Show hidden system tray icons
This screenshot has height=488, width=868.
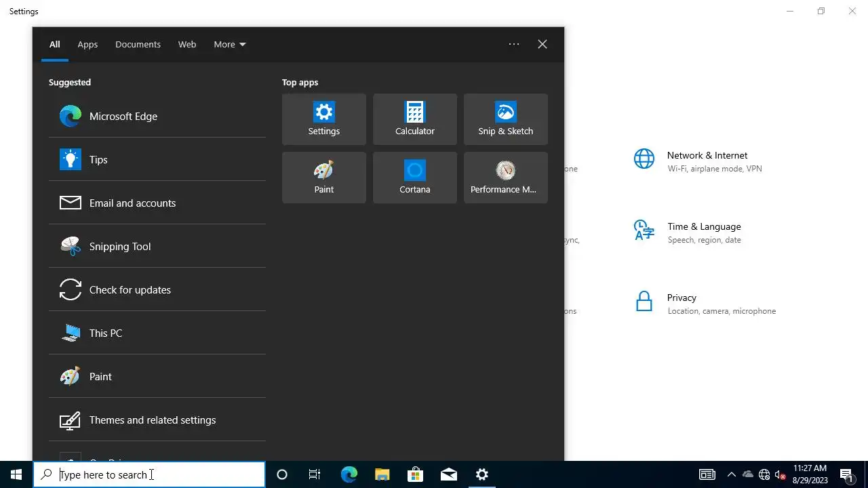[731, 474]
